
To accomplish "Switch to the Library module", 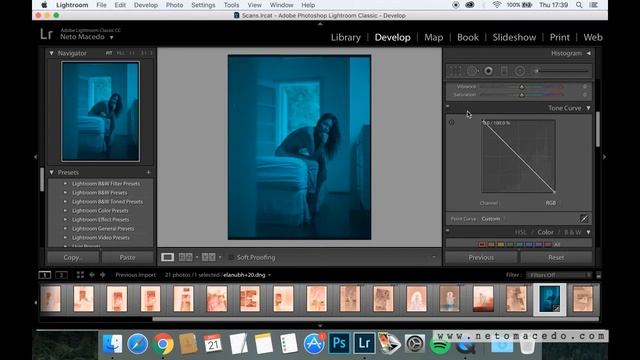I will coord(346,37).
